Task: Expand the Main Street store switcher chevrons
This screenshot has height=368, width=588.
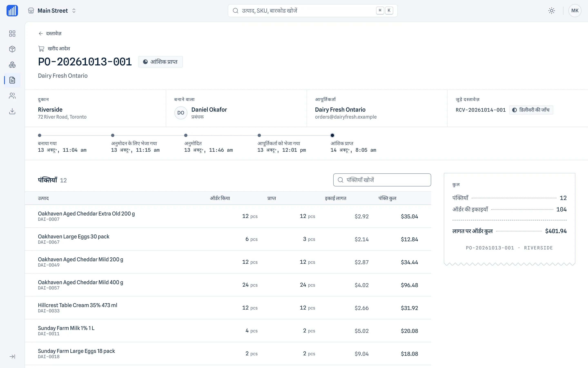Action: [74, 11]
